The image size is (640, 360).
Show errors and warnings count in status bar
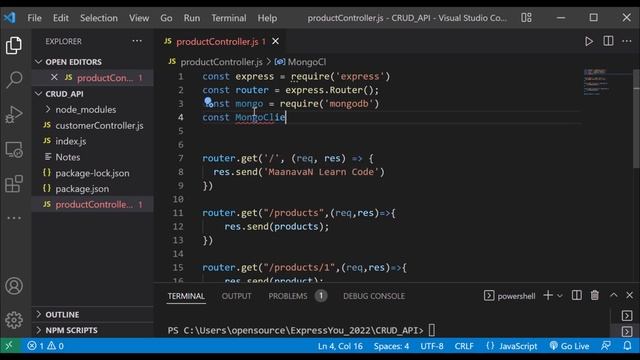[x=45, y=346]
